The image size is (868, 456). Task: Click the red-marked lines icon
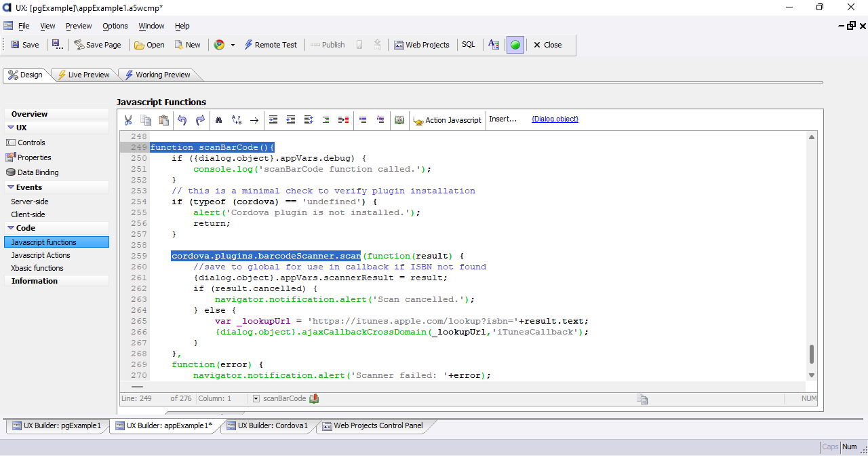(343, 120)
